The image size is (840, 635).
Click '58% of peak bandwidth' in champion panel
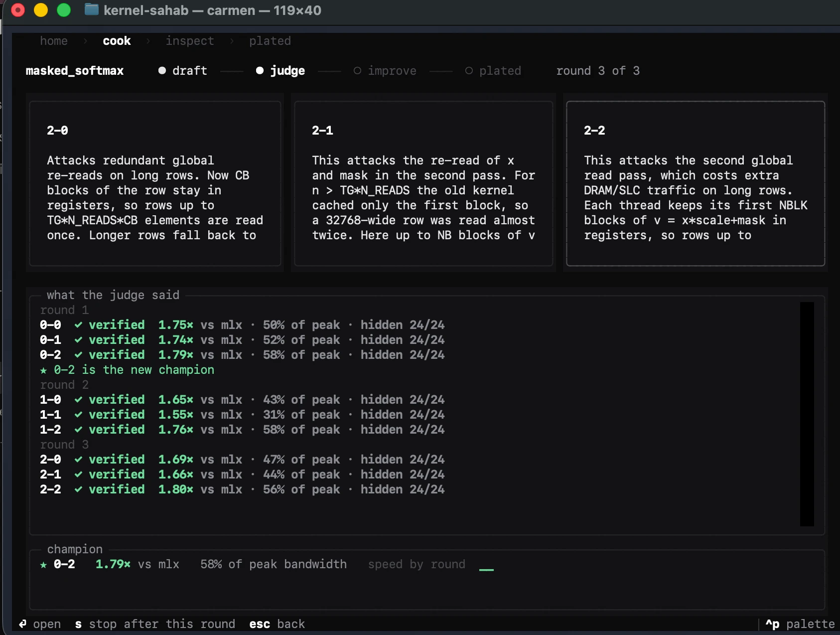(274, 564)
